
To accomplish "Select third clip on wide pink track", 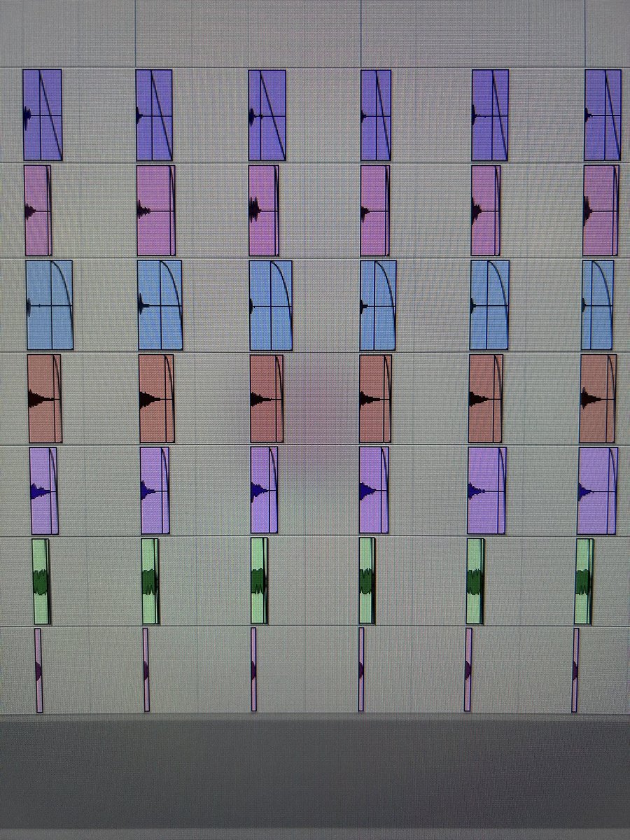I will (264, 211).
